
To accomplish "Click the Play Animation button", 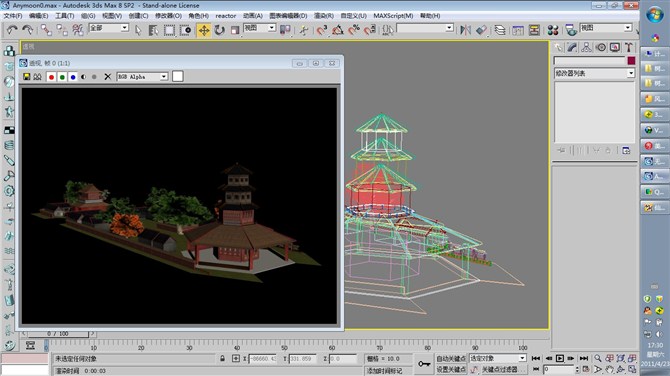I will [560, 358].
